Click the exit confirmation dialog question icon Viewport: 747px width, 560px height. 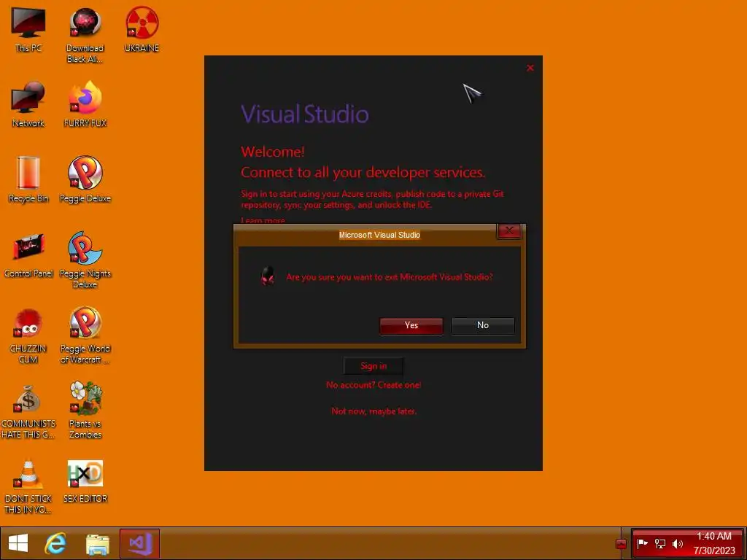[x=268, y=276]
